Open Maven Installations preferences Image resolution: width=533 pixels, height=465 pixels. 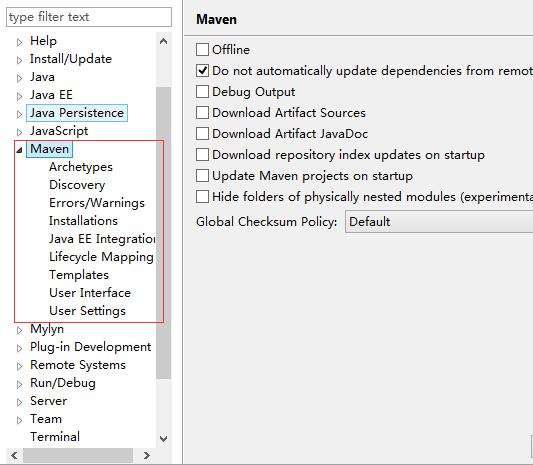click(83, 221)
